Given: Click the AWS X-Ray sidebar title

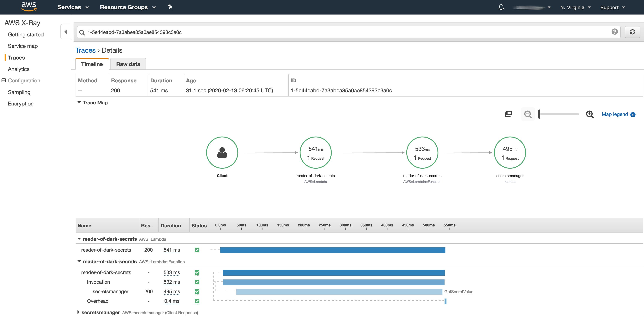Looking at the screenshot, I should [x=22, y=23].
